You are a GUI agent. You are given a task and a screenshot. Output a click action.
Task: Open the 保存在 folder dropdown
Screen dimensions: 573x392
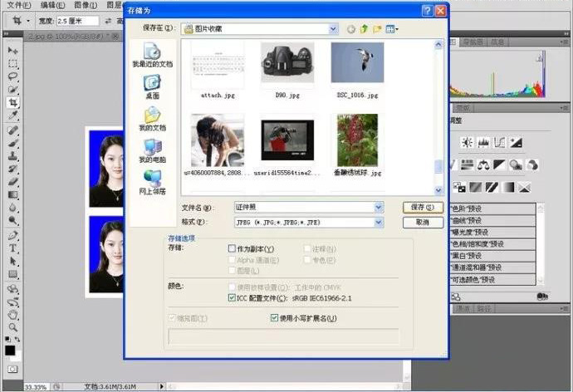(333, 29)
